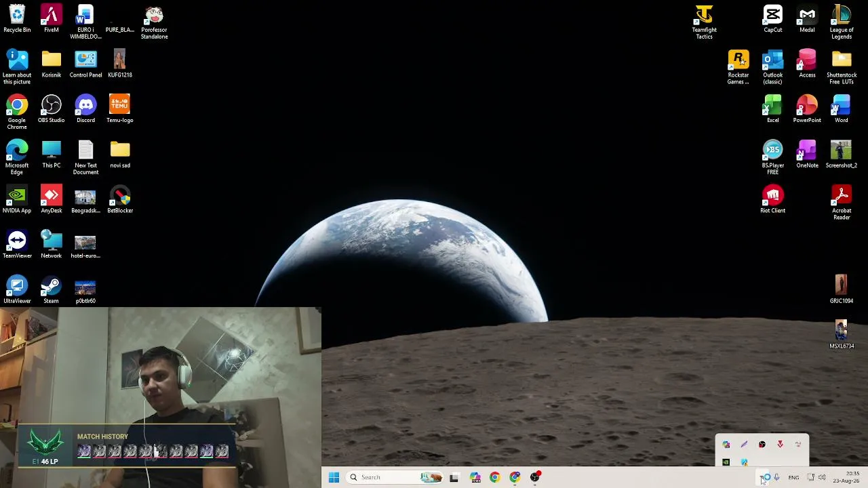Select the Temu-logo image file

[119, 110]
